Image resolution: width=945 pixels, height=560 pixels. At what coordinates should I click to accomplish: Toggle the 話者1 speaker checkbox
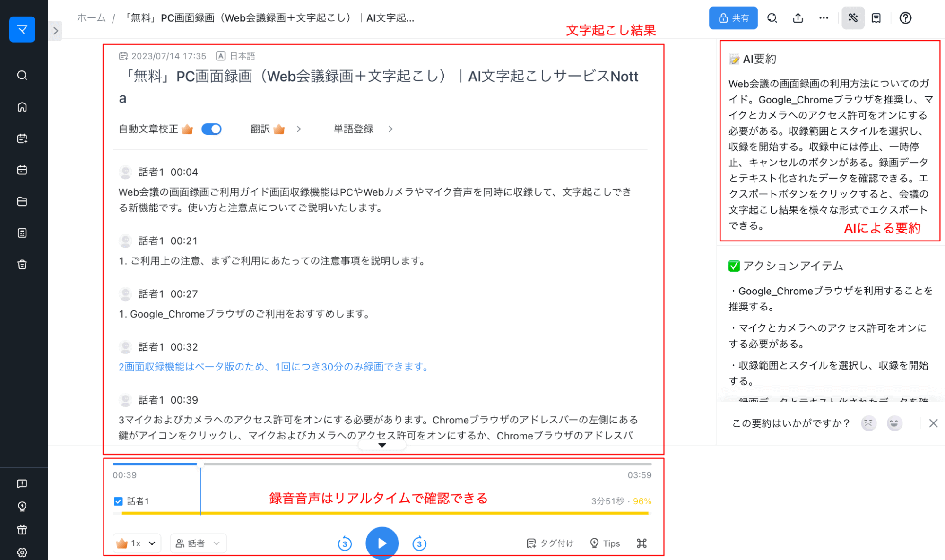point(118,501)
